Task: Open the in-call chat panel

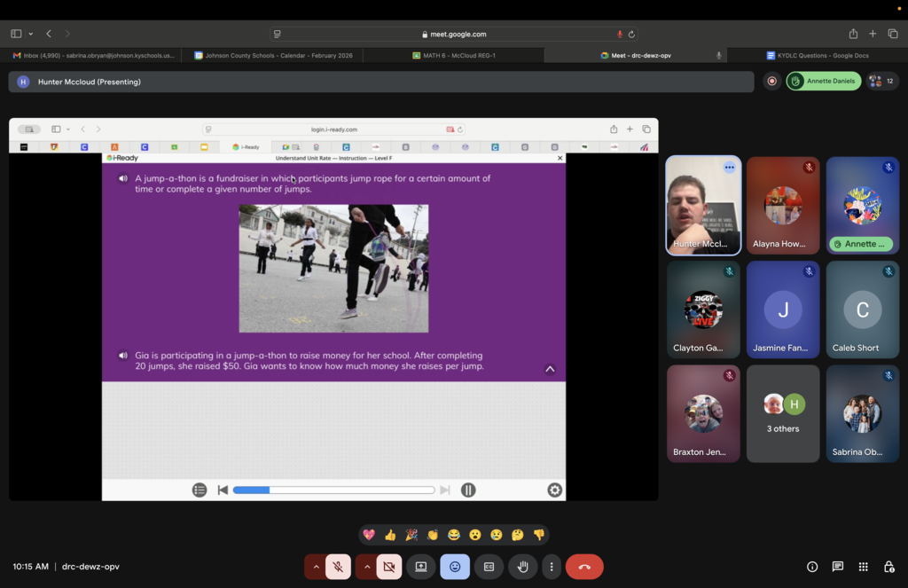Action: (x=837, y=567)
